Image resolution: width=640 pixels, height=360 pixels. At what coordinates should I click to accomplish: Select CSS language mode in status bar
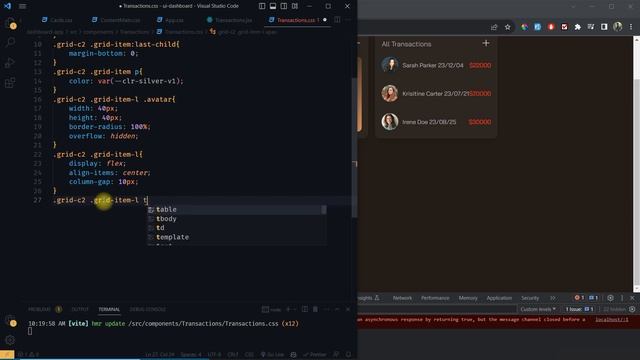pyautogui.click(x=249, y=355)
